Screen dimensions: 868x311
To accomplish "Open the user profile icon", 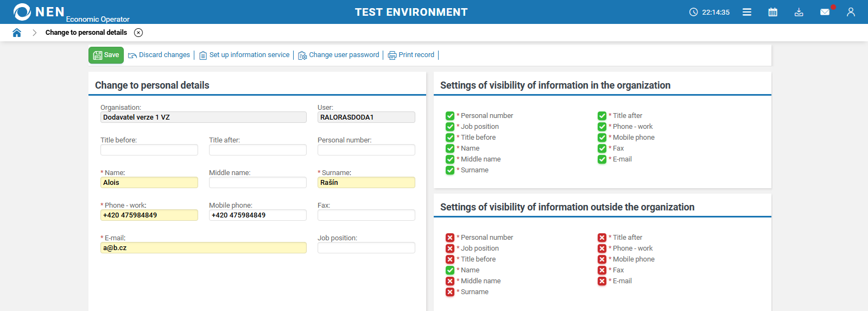I will (851, 12).
